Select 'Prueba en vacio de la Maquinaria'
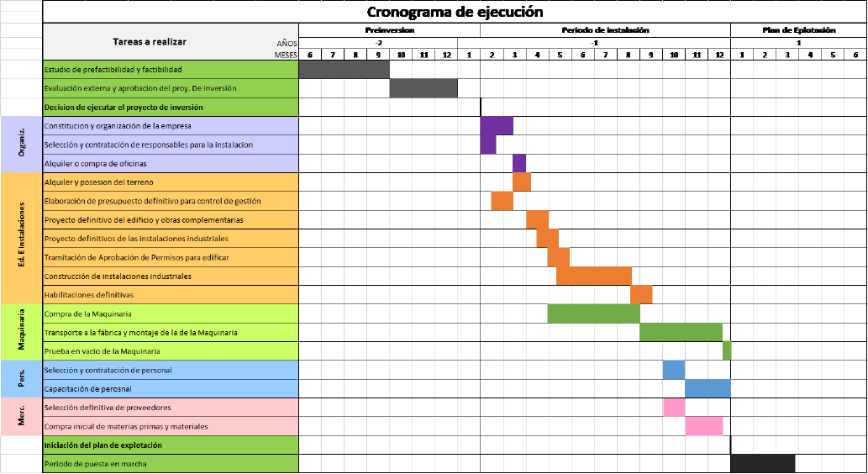This screenshot has width=868, height=474. [x=171, y=351]
